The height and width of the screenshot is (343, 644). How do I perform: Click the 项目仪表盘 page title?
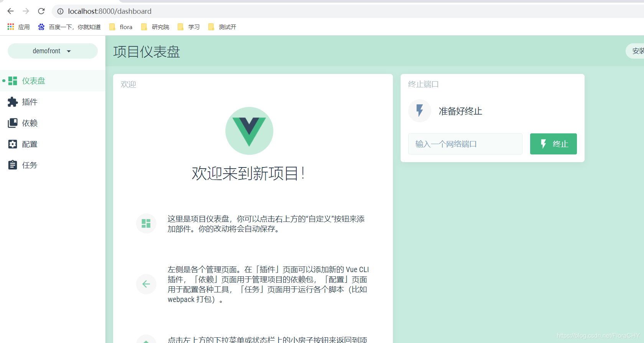pyautogui.click(x=146, y=52)
